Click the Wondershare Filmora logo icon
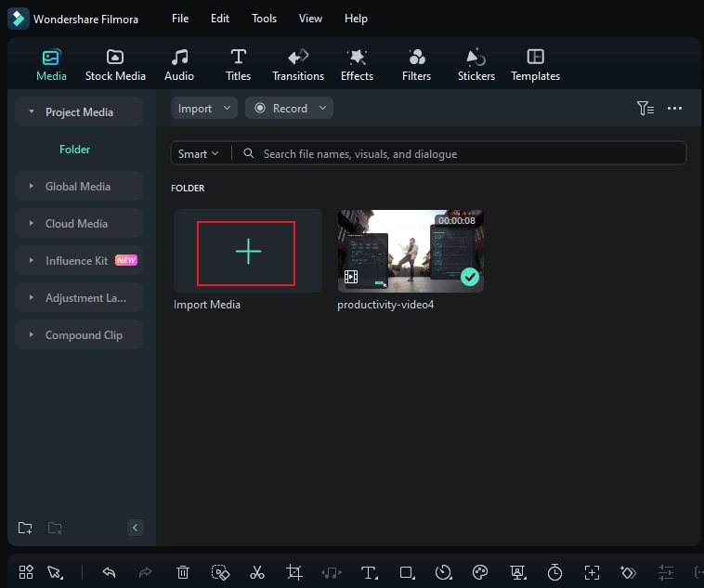 click(x=19, y=19)
